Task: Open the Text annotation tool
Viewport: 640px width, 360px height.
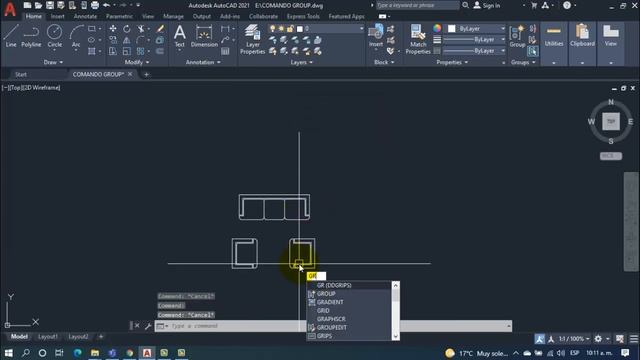Action: coord(180,36)
